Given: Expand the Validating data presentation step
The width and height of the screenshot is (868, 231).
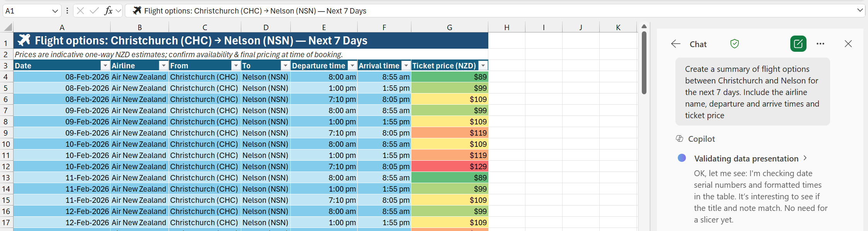Looking at the screenshot, I should [x=805, y=158].
